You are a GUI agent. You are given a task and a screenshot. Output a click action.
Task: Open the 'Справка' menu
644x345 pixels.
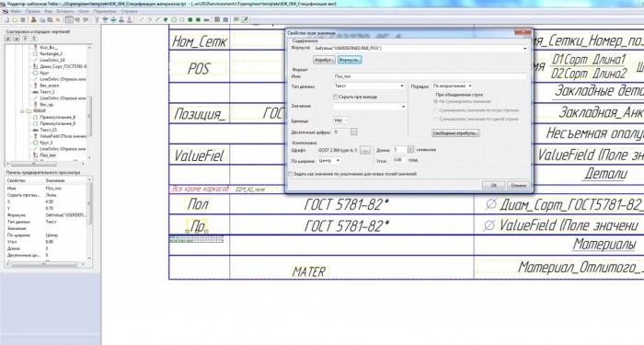129,11
